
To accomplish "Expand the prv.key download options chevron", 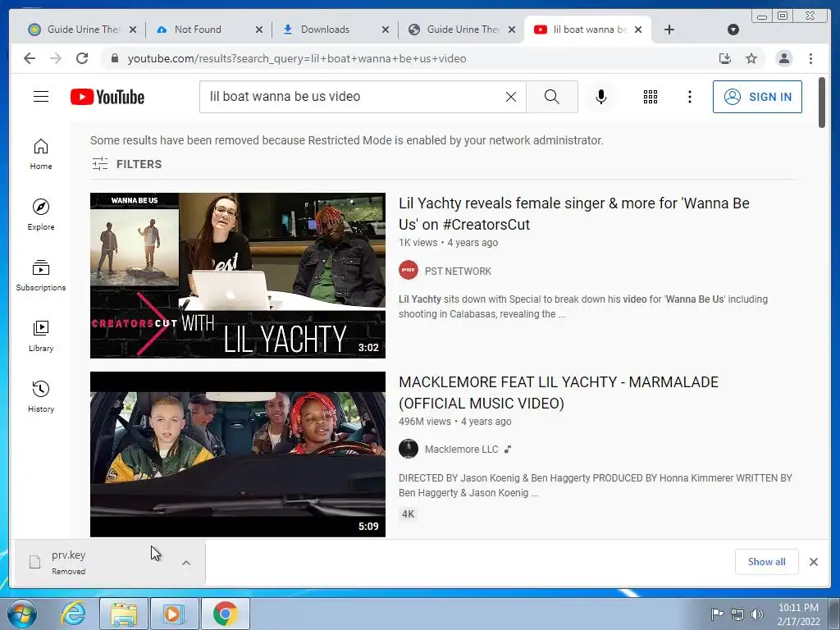I will tap(186, 563).
